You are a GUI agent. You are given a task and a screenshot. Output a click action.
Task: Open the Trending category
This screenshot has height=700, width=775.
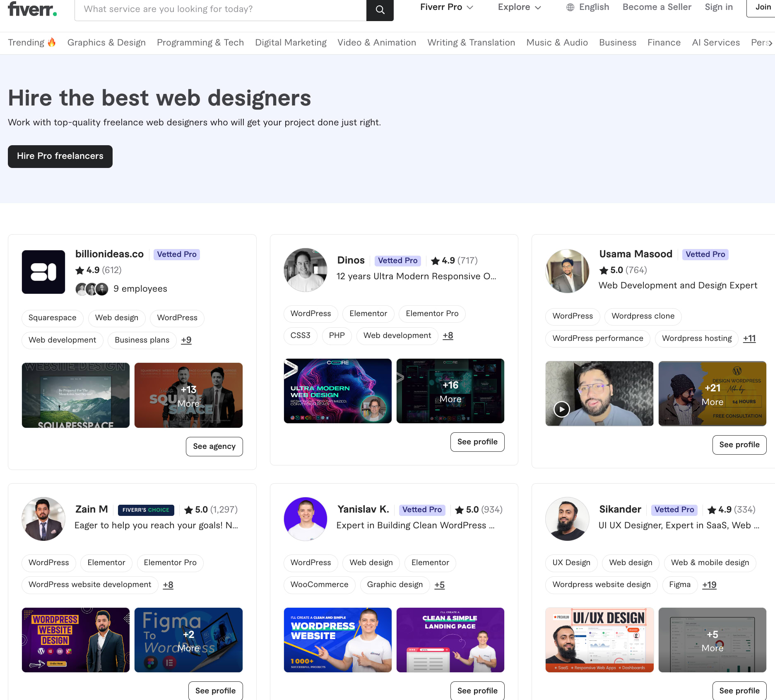pos(32,43)
